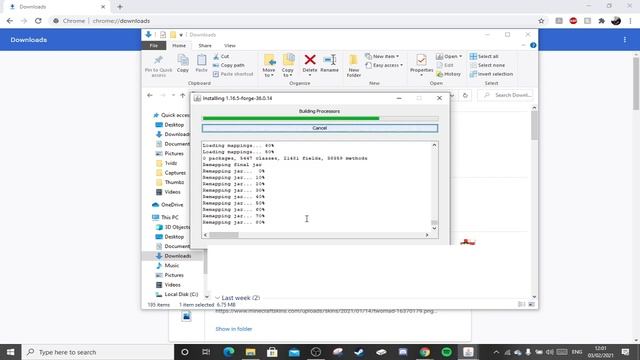Select OneDrive in navigation pane
Screen dimensions: 640x360
pyautogui.click(x=167, y=205)
